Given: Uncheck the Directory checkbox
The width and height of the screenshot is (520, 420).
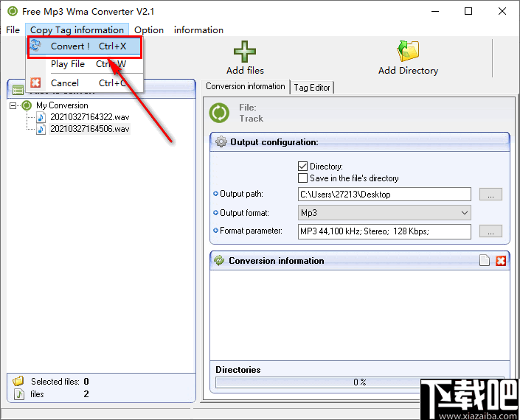Looking at the screenshot, I should 303,166.
